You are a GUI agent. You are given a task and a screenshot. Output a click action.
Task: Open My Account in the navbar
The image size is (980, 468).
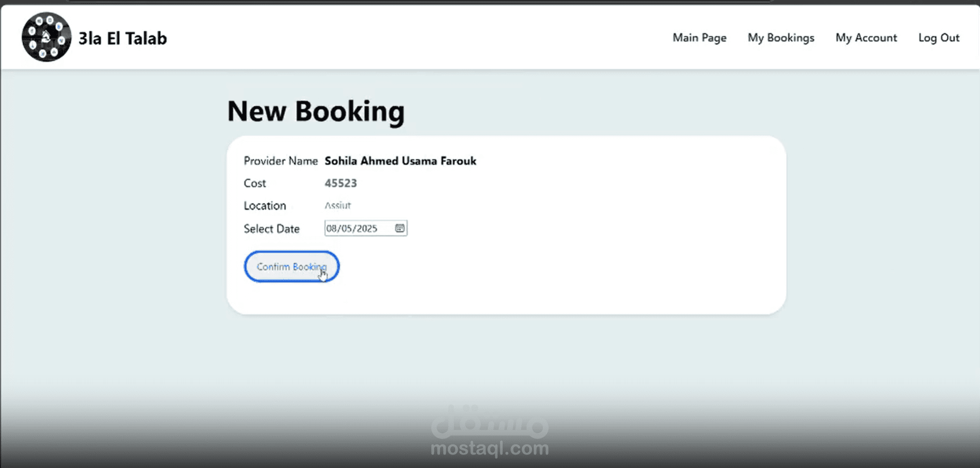pos(866,38)
